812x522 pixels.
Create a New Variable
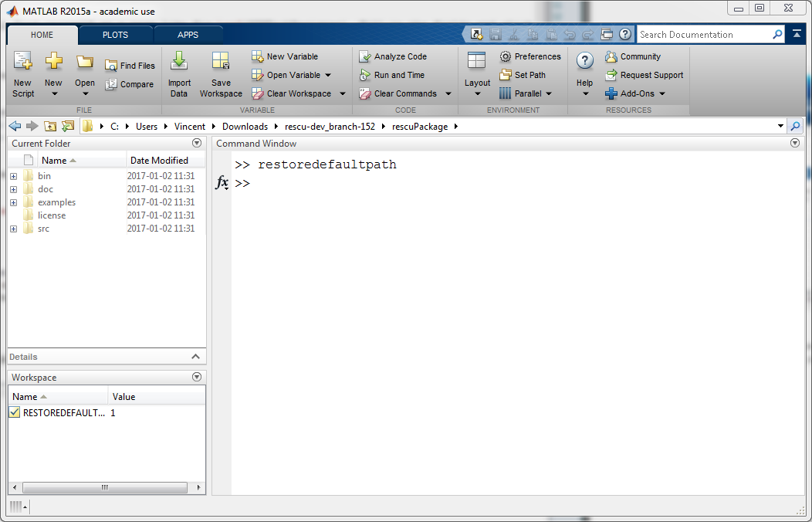285,56
